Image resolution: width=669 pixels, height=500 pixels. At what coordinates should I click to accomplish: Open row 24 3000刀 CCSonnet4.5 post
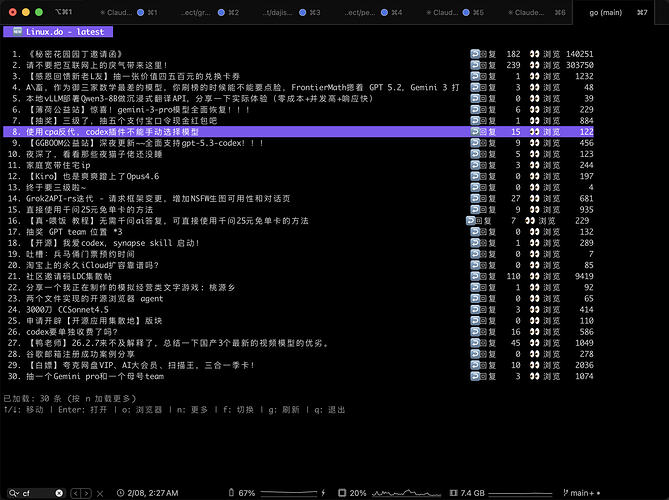[298, 309]
